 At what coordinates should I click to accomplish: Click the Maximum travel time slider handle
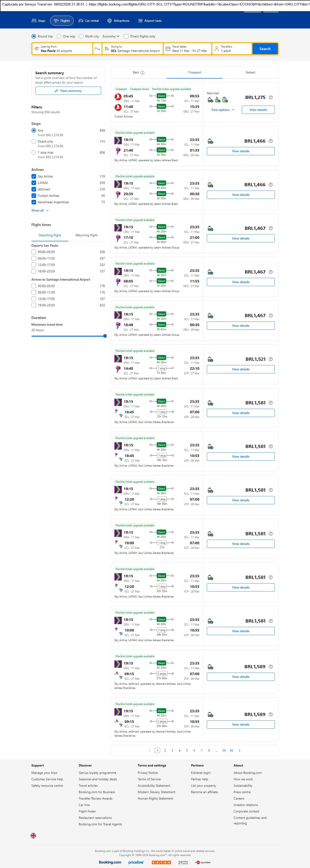(105, 336)
